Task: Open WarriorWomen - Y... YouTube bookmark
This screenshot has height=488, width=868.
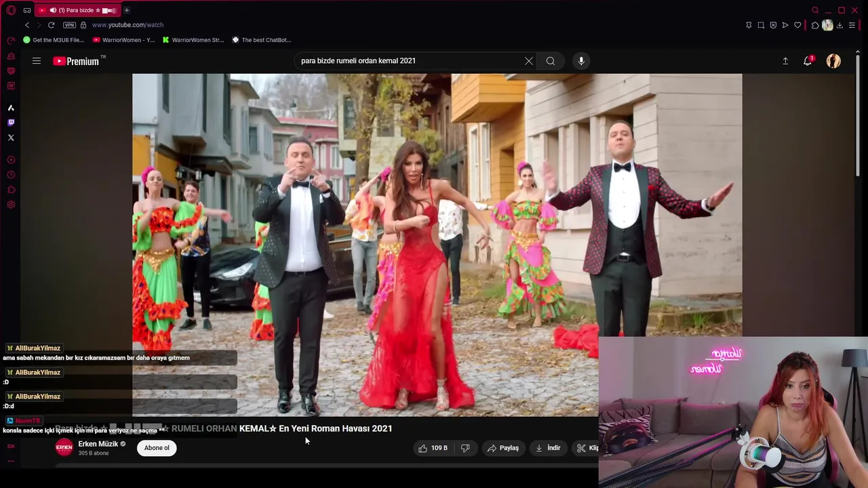Action: coord(123,40)
